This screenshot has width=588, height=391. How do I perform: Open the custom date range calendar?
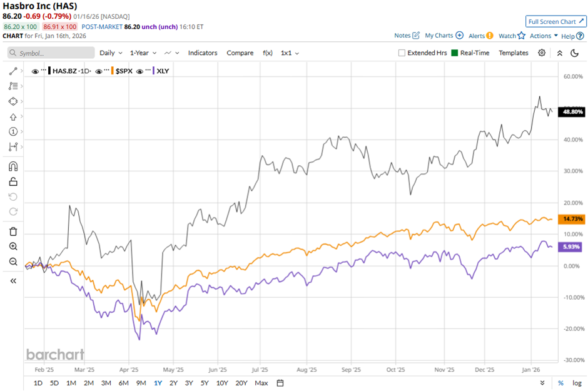(280, 383)
